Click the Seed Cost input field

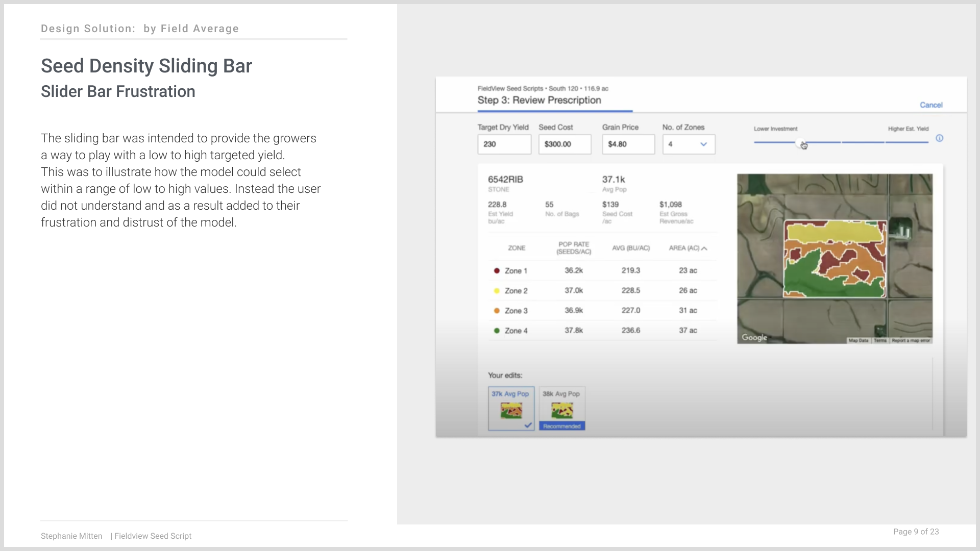[565, 144]
